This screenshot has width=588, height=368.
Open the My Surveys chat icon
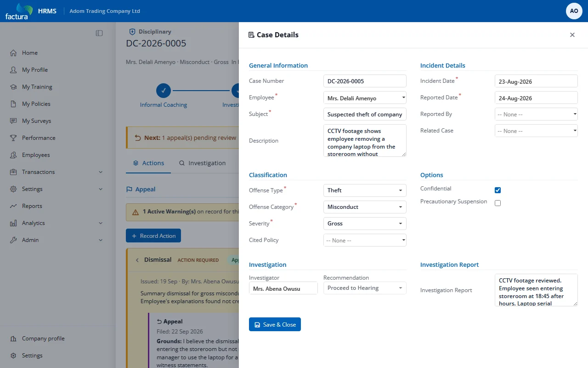pos(13,121)
